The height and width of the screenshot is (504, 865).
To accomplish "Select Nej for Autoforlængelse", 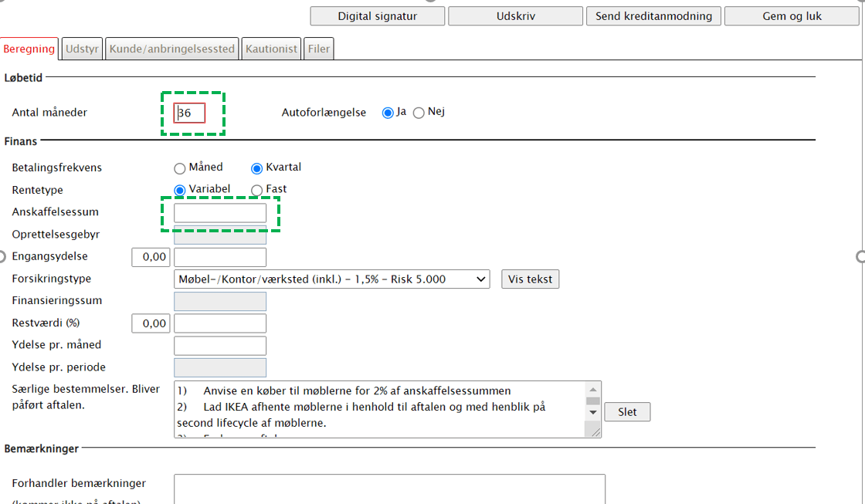I will coord(419,113).
